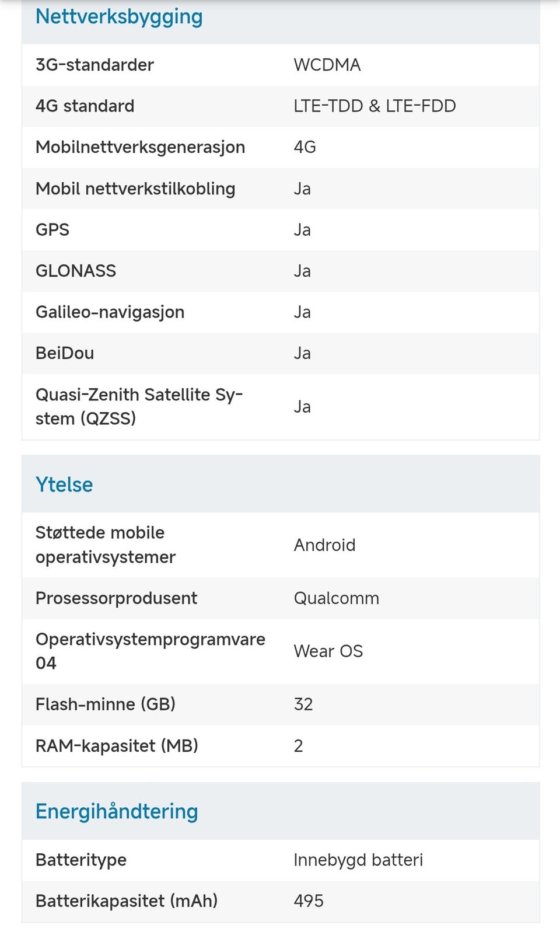Click the 495 battery capacity value
Viewport: 560px width, 935px height.
click(x=309, y=901)
